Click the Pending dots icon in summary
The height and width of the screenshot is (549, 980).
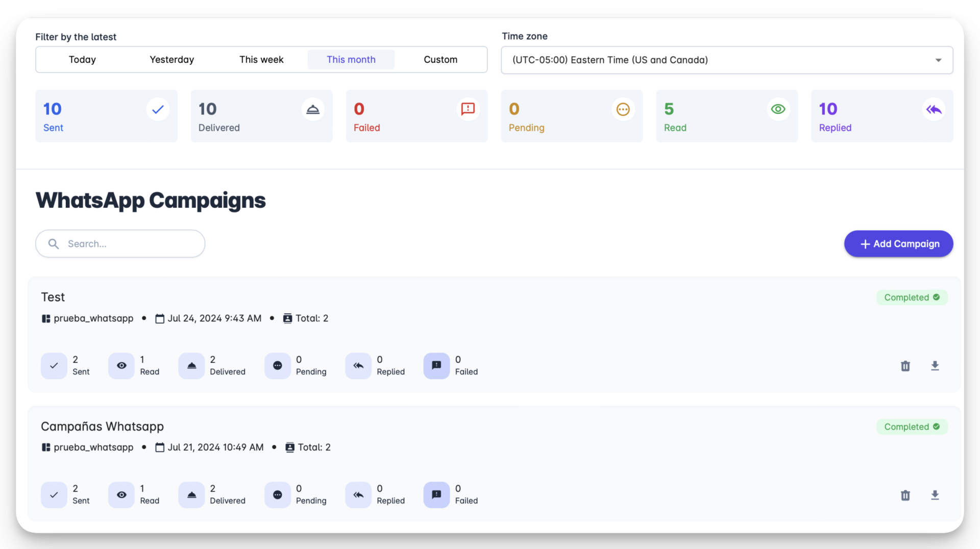[623, 109]
